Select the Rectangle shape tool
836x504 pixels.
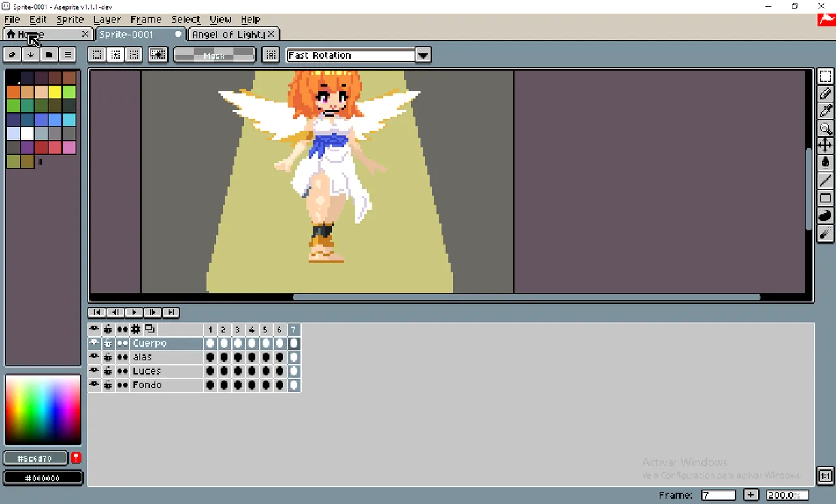click(x=826, y=198)
